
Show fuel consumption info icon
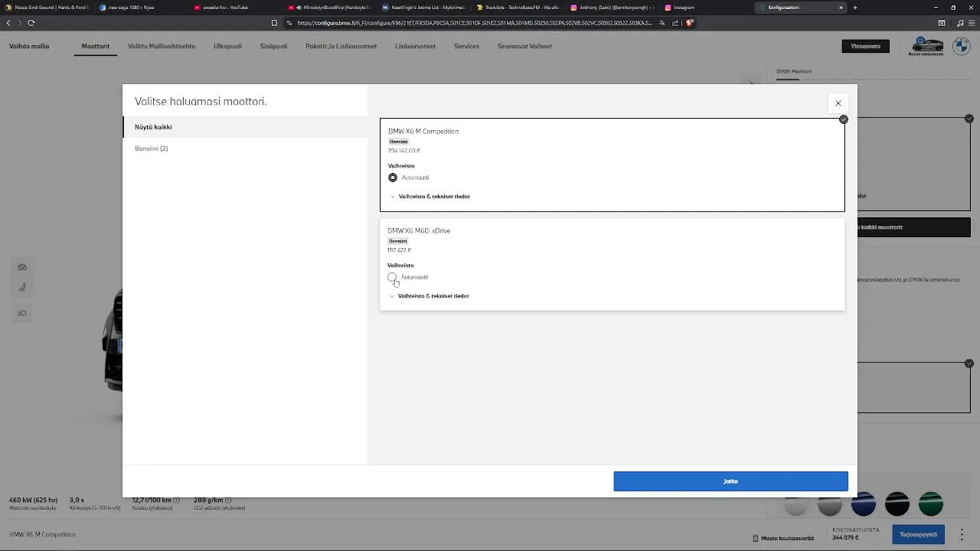[176, 500]
